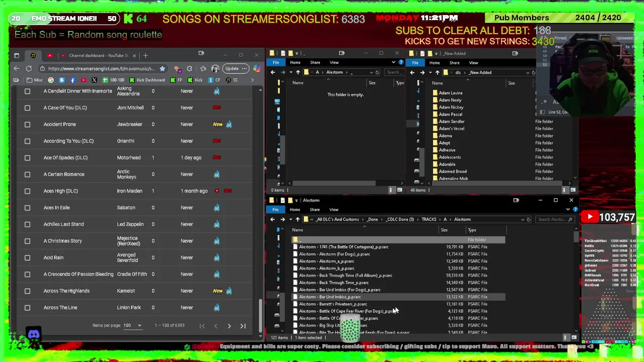The image size is (644, 362).
Task: Check the Aces In Exile row
Action: point(28,208)
